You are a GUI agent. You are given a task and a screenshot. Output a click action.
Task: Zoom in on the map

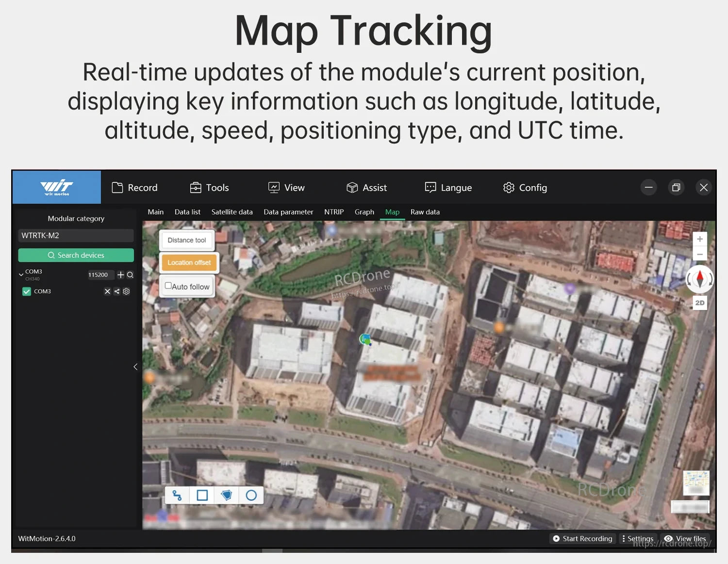(700, 239)
